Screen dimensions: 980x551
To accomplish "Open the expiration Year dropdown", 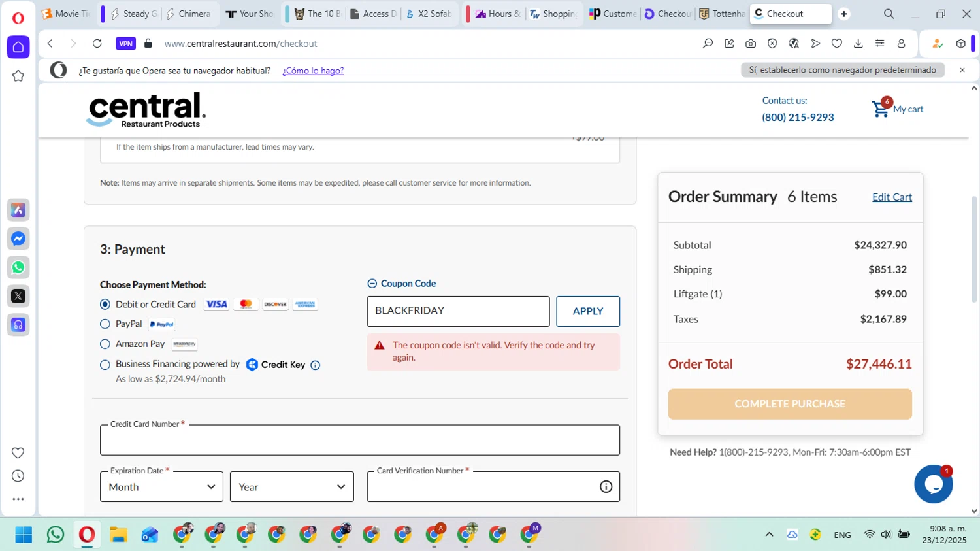I will [292, 487].
